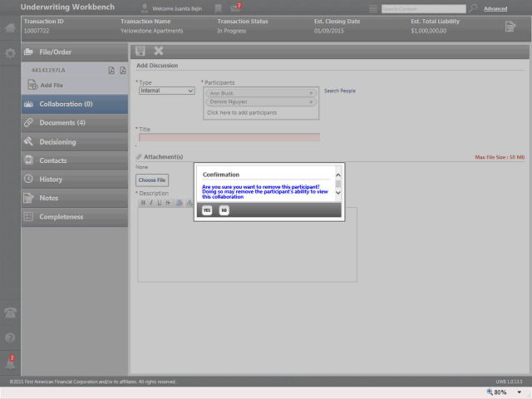This screenshot has width=532, height=399.
Task: Open browser zoom level dropdown arrow
Action: tap(519, 392)
